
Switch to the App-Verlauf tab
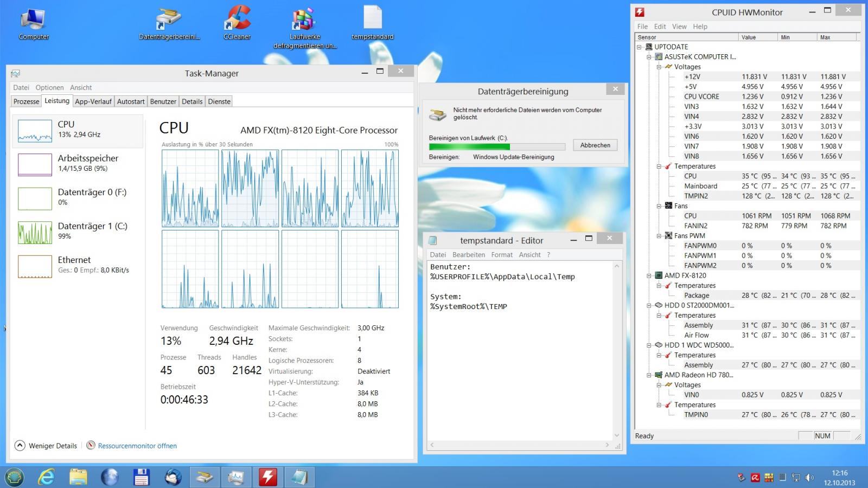click(x=93, y=101)
